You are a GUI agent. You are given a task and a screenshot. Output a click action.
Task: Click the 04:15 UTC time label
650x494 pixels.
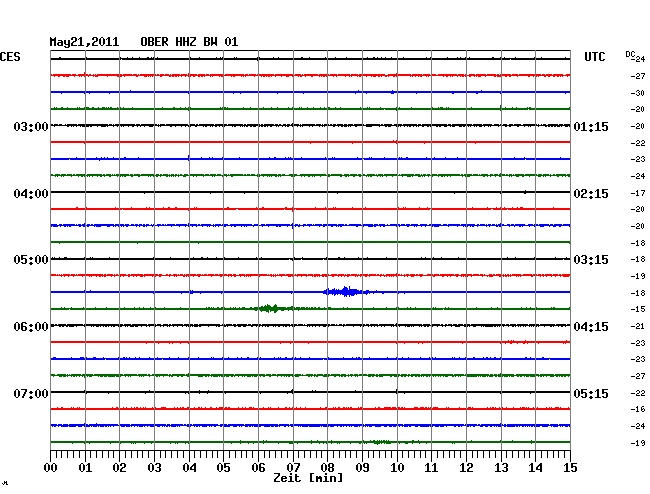click(591, 327)
